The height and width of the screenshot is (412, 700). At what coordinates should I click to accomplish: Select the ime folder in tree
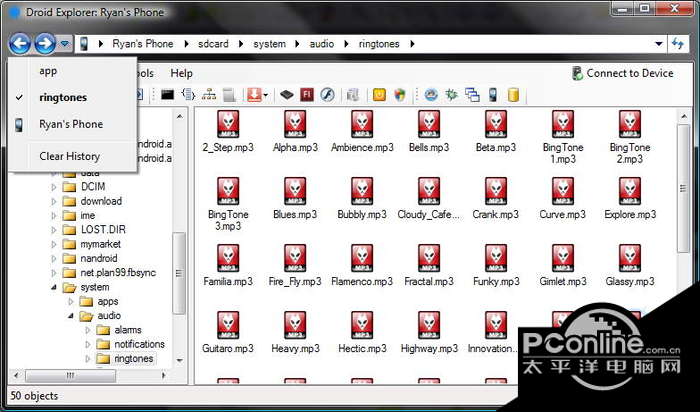[x=88, y=215]
